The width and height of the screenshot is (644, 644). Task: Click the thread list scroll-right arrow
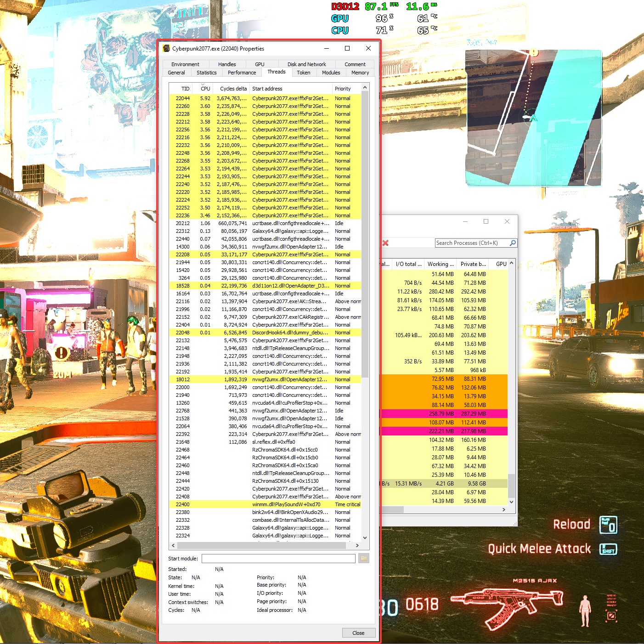pos(357,546)
